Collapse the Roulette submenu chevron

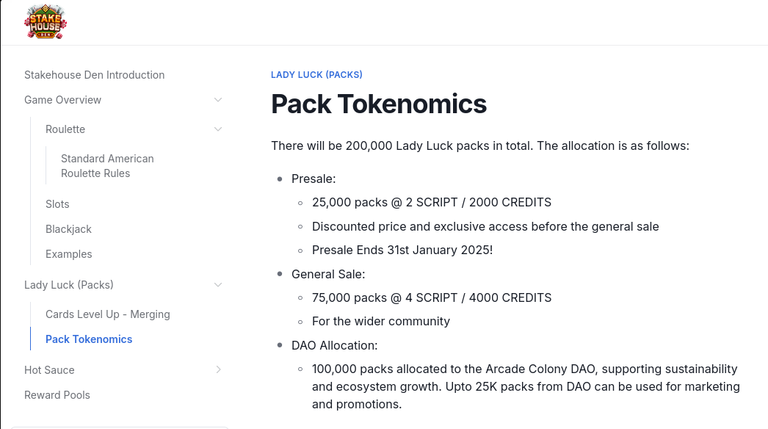pos(218,129)
